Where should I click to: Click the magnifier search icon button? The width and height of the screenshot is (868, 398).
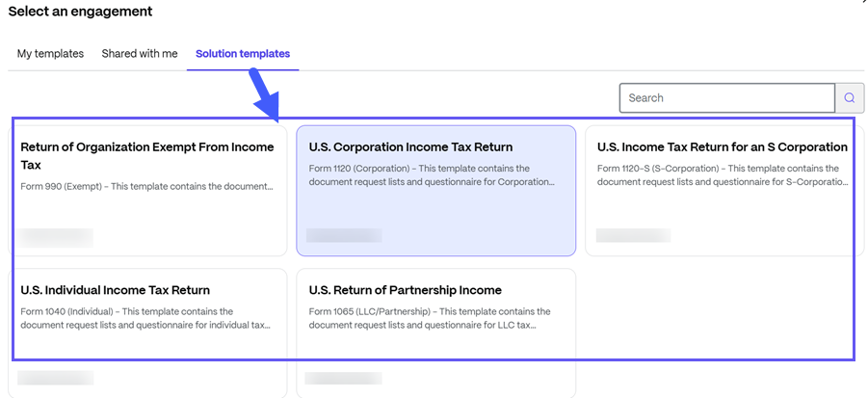coord(849,98)
